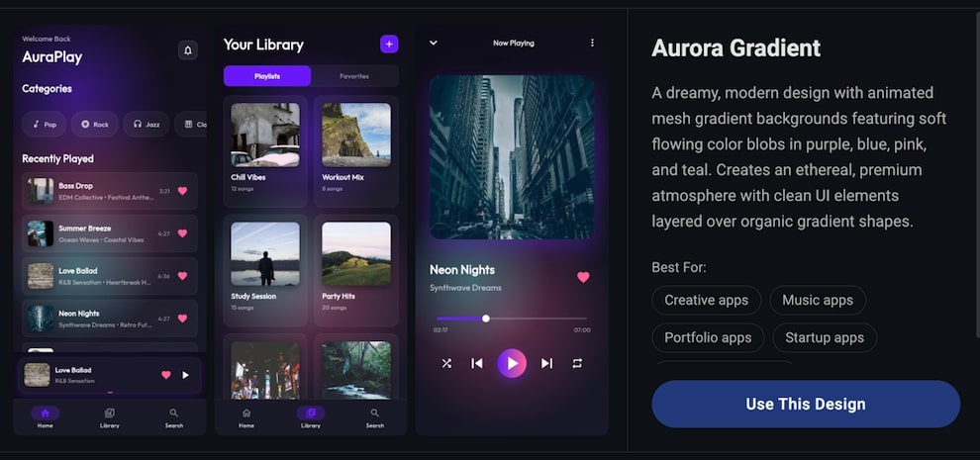Click the Startup apps tag
Viewport: 980px width, 460px height.
[x=825, y=337]
